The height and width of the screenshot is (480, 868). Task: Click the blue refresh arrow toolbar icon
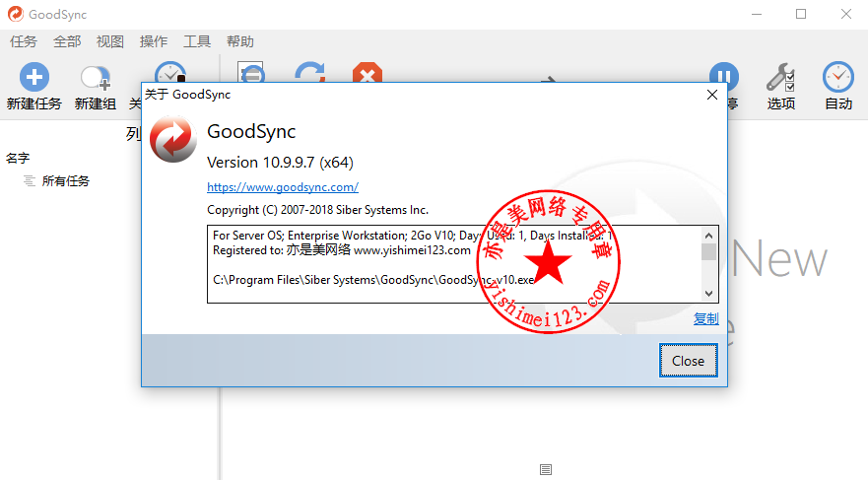coord(310,72)
